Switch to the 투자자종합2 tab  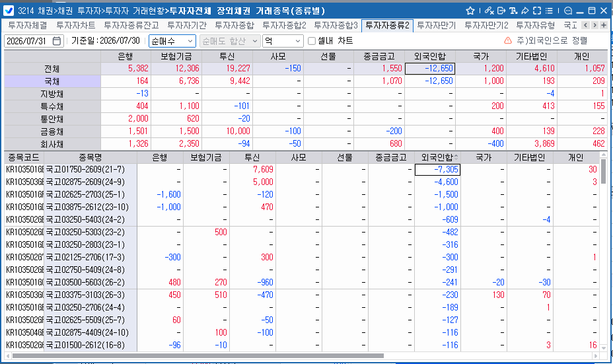tap(284, 25)
